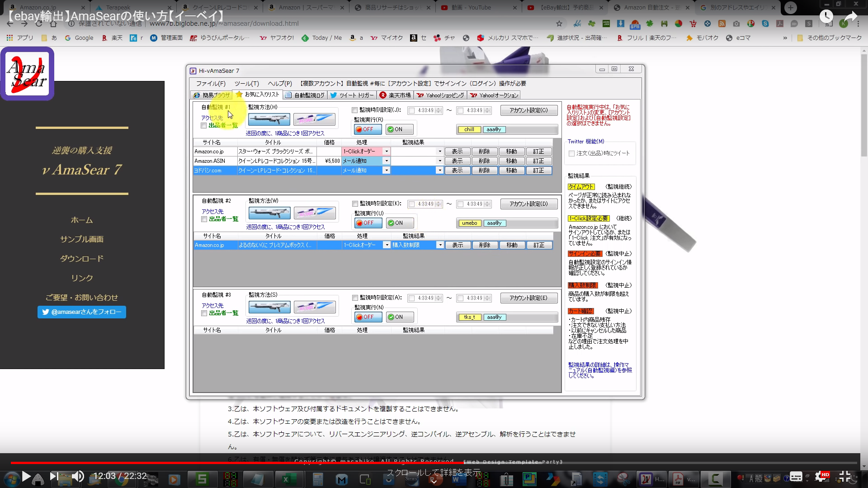Check 出品者一覧 in 自動監視 #1
The height and width of the screenshot is (488, 868).
tap(204, 126)
